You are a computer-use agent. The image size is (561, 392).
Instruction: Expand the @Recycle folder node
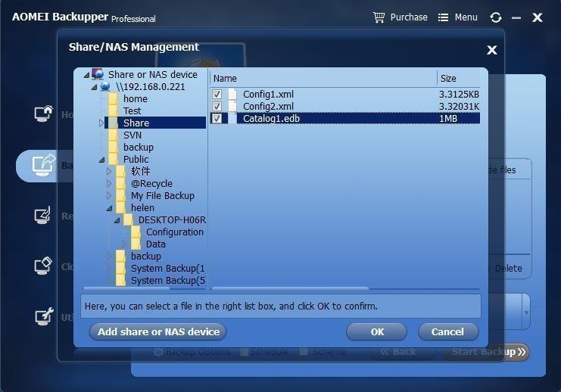coord(109,183)
